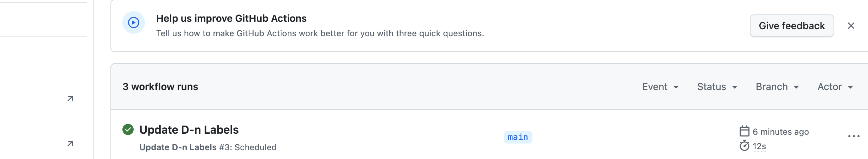Click the 6 minutes ago timestamp

point(780,132)
